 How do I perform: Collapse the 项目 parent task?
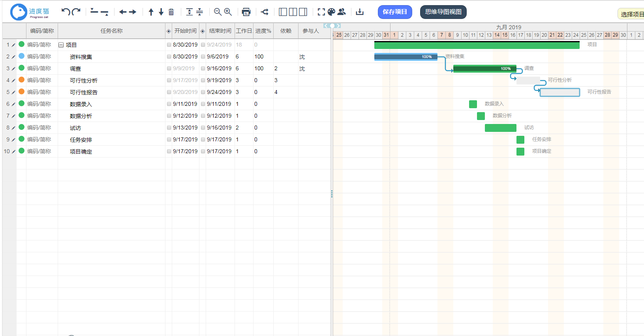click(61, 45)
